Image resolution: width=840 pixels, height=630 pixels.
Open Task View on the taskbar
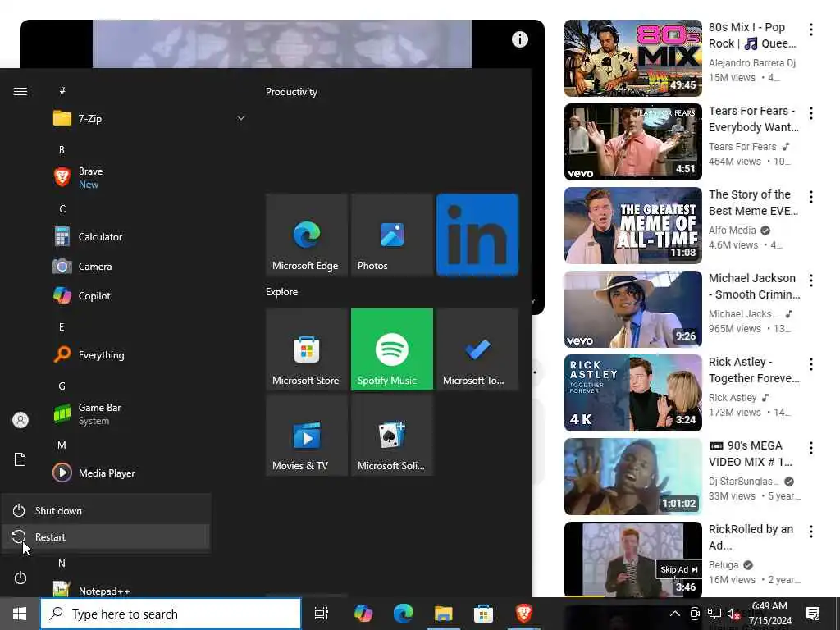point(322,614)
